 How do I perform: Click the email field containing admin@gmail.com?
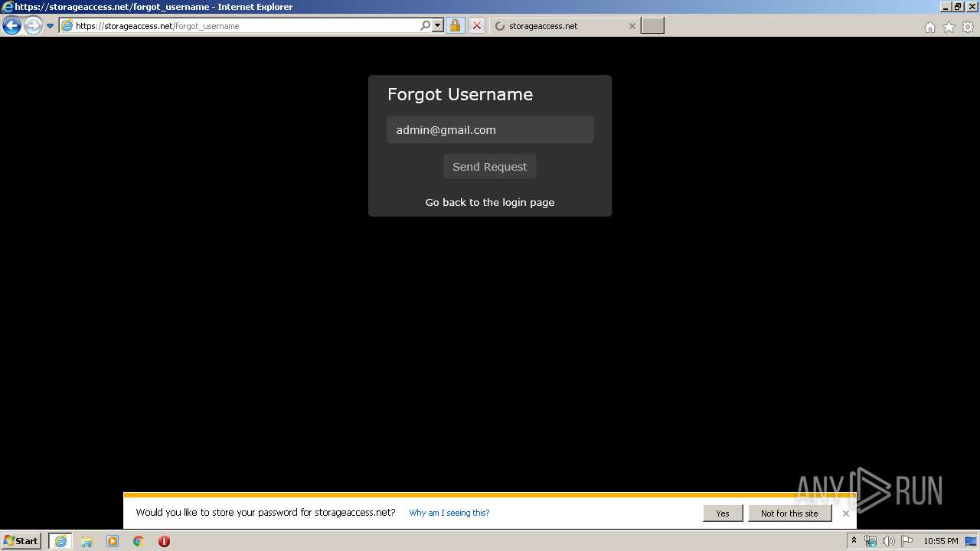coord(490,129)
